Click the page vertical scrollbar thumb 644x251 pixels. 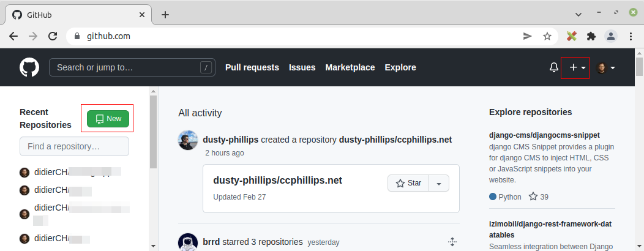point(640,67)
